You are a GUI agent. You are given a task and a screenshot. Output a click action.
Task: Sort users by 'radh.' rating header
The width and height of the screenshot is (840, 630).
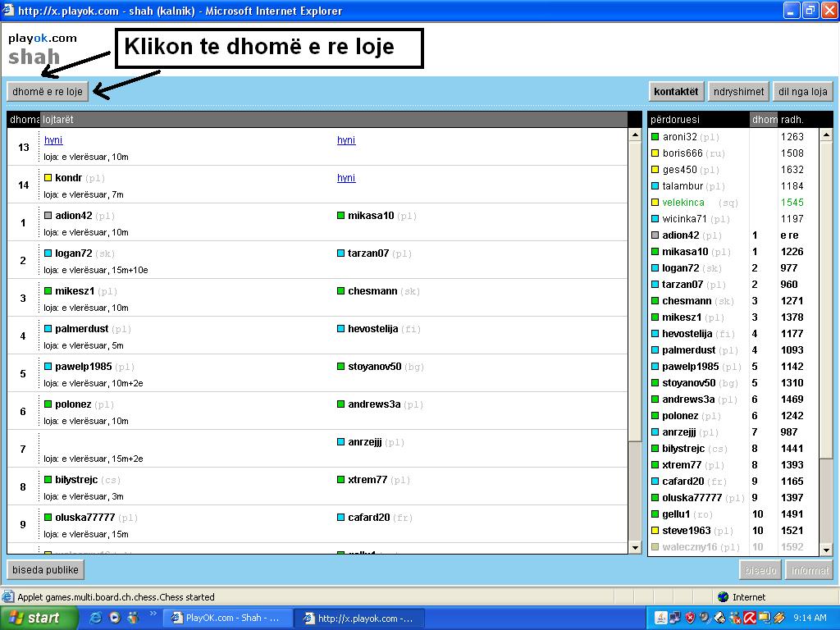click(x=798, y=120)
